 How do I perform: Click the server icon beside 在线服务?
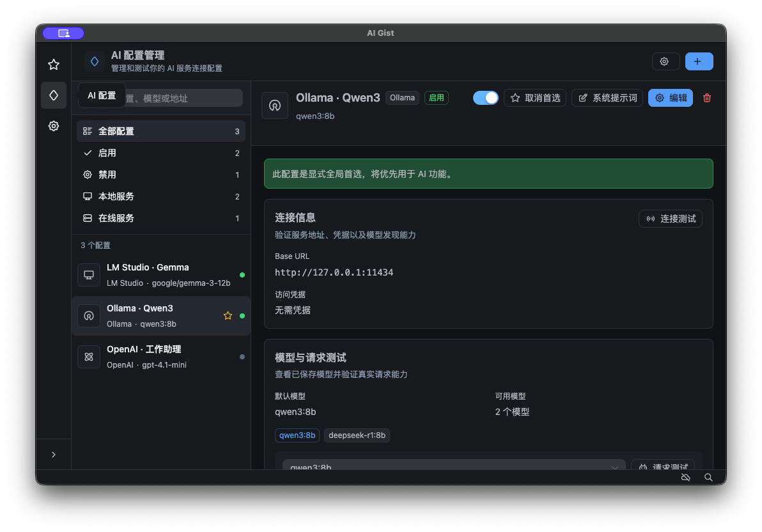point(88,218)
